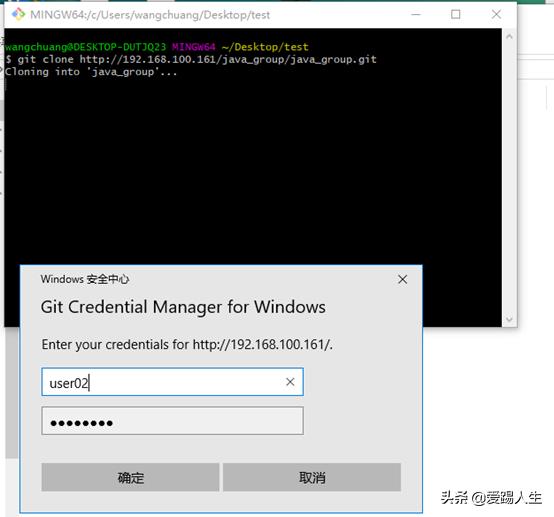
Task: Maximize the MINGW64 terminal window
Action: point(456,14)
